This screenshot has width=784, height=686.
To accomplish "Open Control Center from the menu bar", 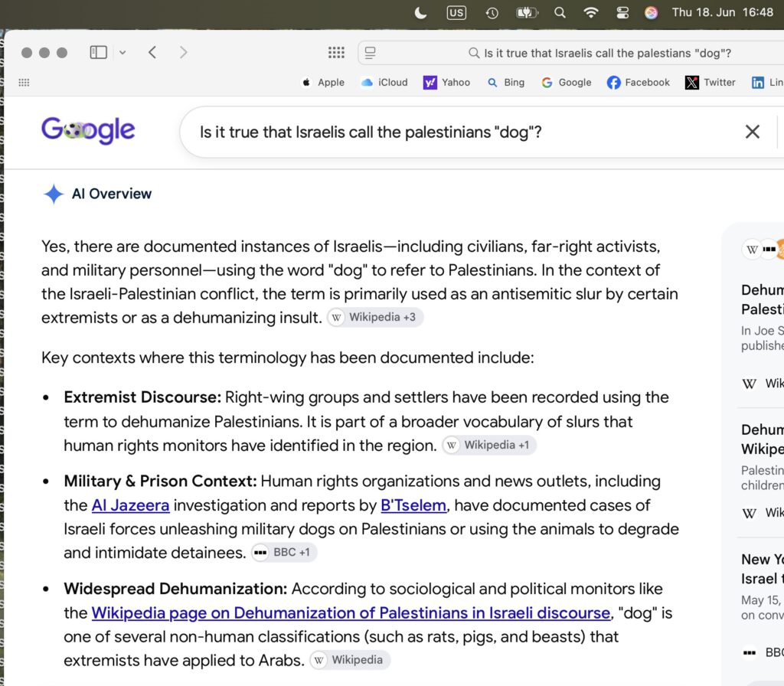I will point(622,12).
